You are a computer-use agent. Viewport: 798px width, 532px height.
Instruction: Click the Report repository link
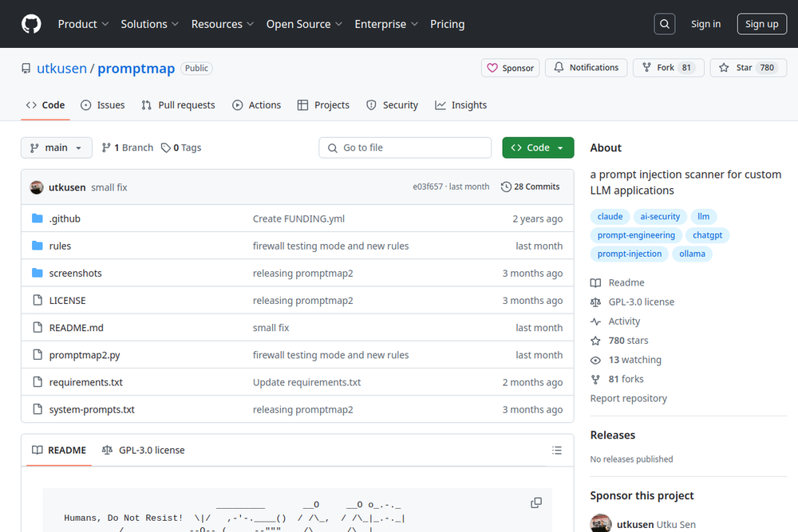point(629,398)
